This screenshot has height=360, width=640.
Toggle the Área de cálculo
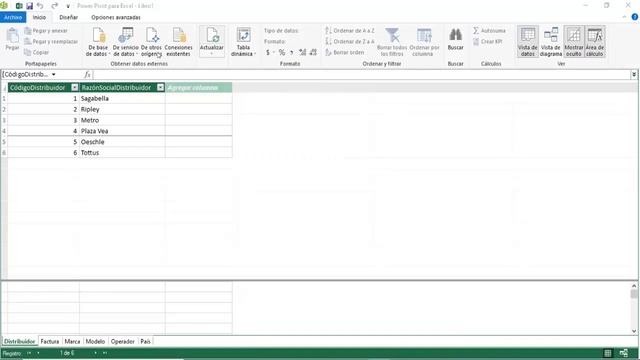(595, 42)
